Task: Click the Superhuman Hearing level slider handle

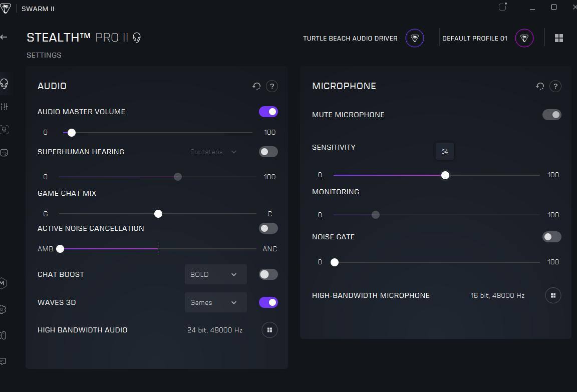Action: pyautogui.click(x=178, y=177)
